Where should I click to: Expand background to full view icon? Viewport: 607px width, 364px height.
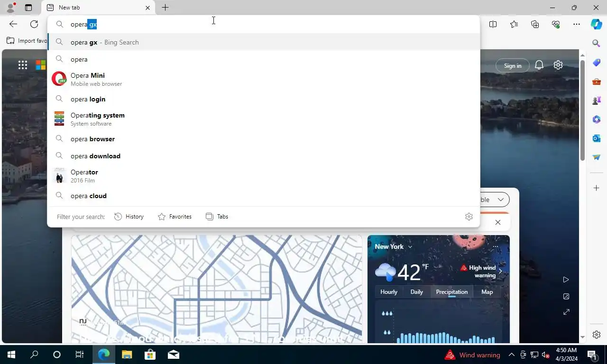pos(566,312)
